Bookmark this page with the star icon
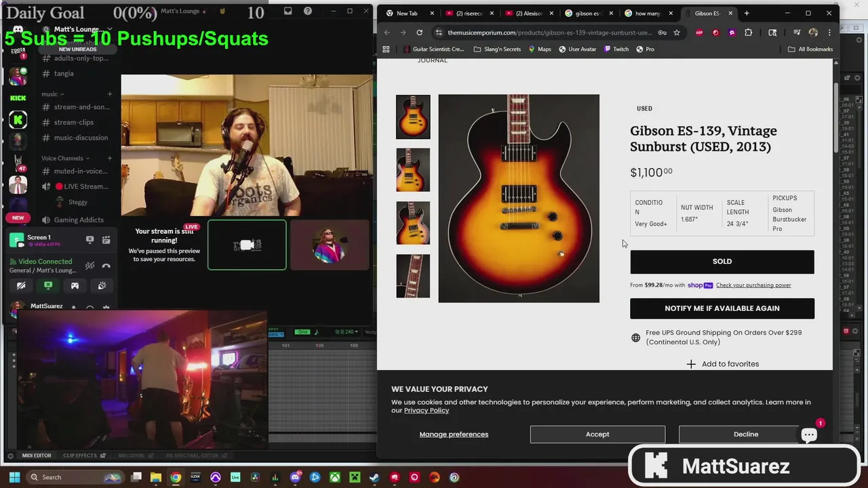 [x=676, y=33]
